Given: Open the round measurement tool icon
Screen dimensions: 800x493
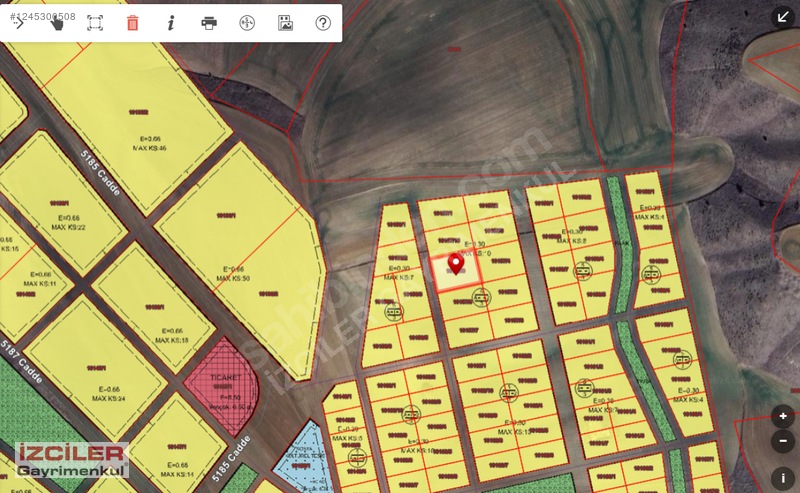Looking at the screenshot, I should click(247, 23).
